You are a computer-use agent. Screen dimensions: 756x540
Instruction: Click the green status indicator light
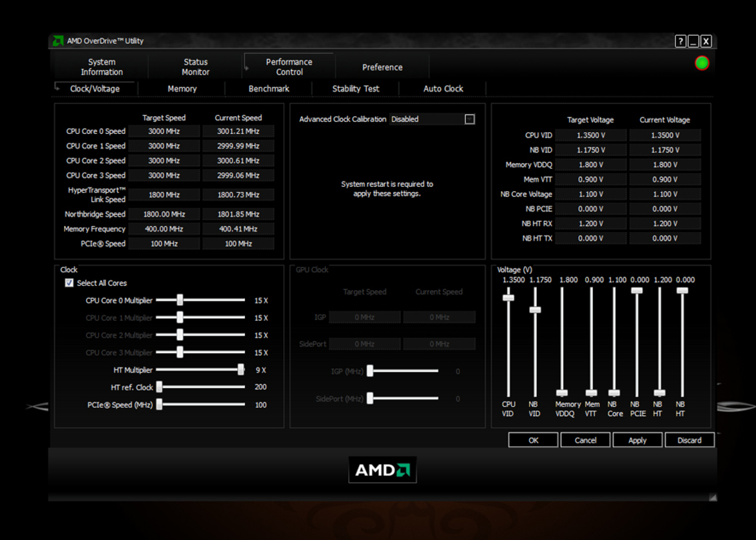[702, 63]
